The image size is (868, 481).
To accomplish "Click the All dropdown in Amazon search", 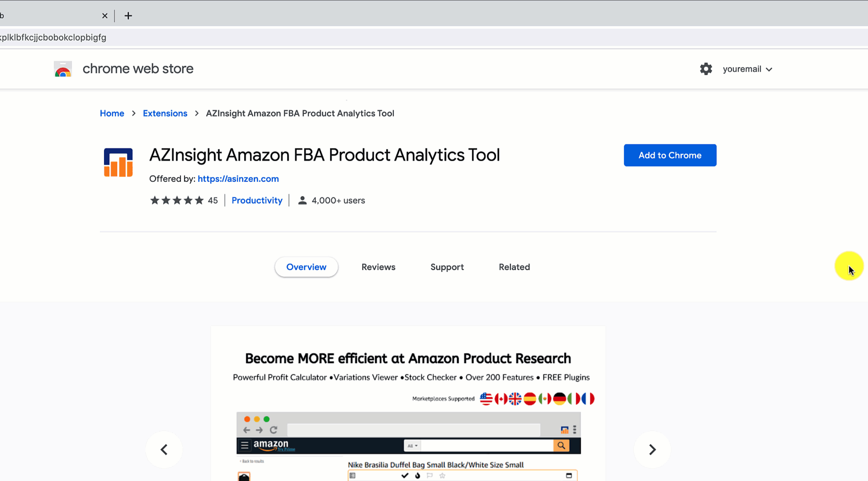I will tap(412, 446).
